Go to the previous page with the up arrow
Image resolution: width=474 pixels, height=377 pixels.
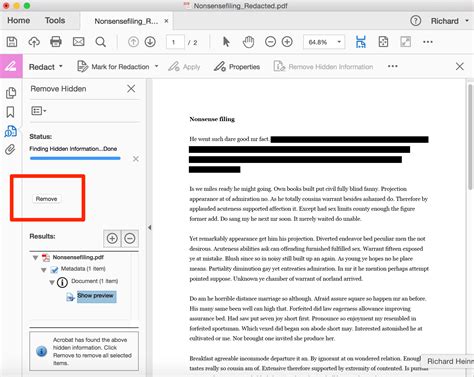coord(133,42)
